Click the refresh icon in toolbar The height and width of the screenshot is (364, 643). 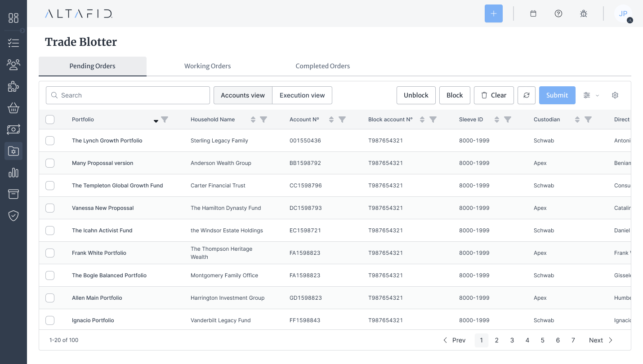[527, 95]
